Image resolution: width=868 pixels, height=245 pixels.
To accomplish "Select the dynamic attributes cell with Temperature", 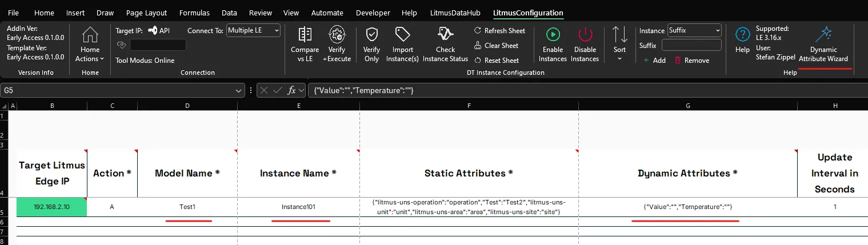I will (x=688, y=207).
